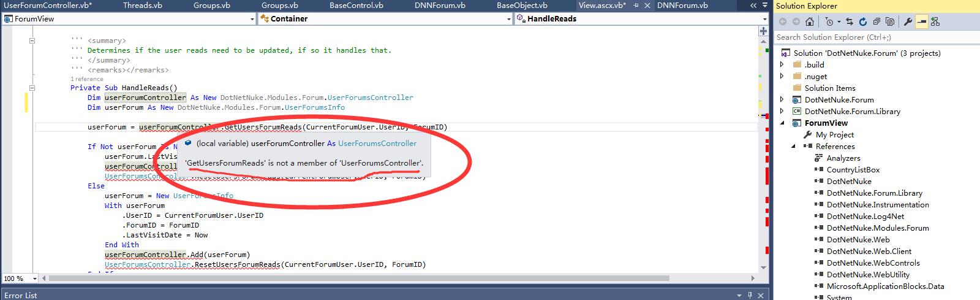Select the DotNetNuke.WebUtility reference

(x=868, y=274)
